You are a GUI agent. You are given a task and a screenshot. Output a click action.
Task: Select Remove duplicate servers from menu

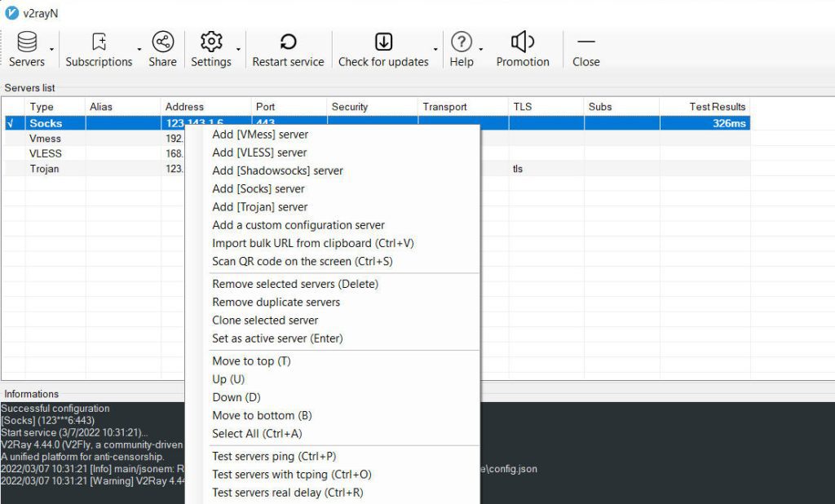(x=276, y=303)
